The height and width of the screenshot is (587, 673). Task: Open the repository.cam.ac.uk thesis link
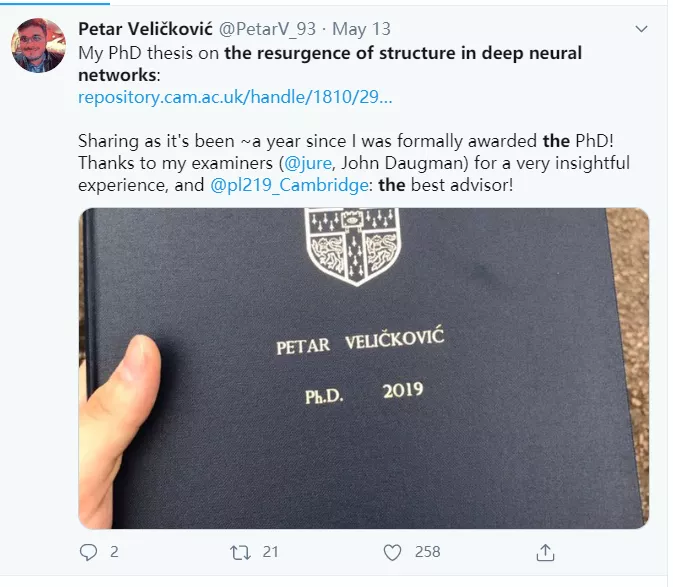click(x=235, y=97)
